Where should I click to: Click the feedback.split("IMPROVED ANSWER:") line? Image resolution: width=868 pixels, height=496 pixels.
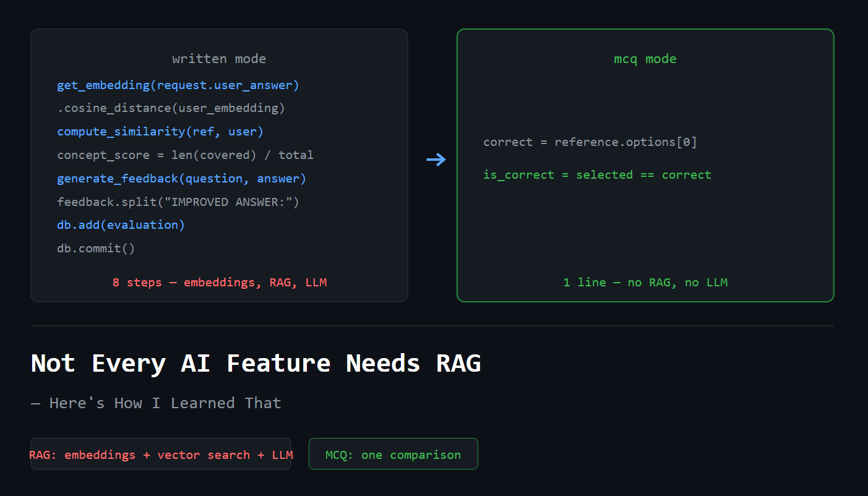click(x=178, y=202)
